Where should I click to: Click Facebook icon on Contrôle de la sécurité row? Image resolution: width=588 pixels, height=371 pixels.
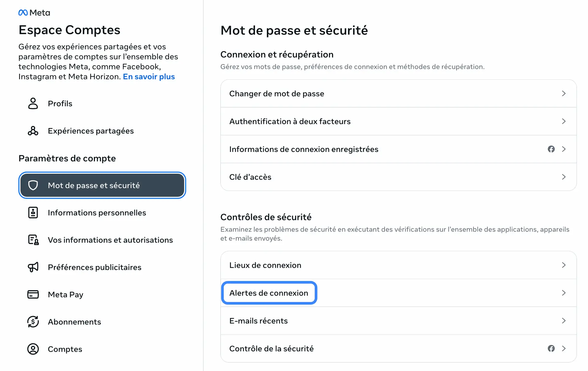(551, 349)
